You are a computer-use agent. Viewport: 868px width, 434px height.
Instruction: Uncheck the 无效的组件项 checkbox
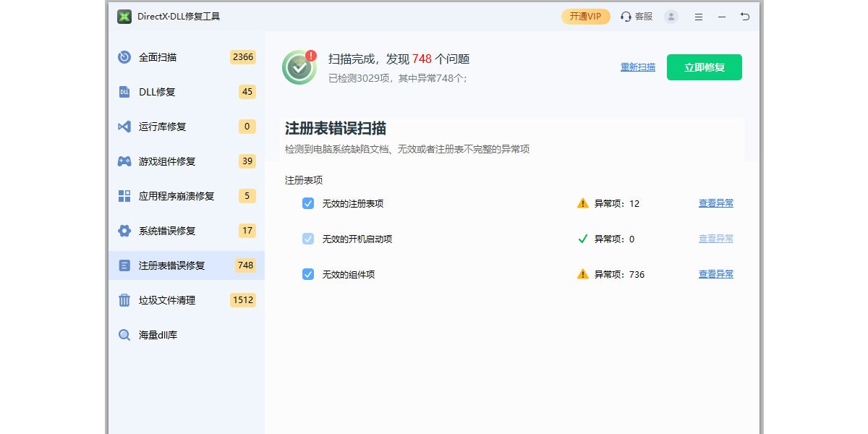pos(308,274)
